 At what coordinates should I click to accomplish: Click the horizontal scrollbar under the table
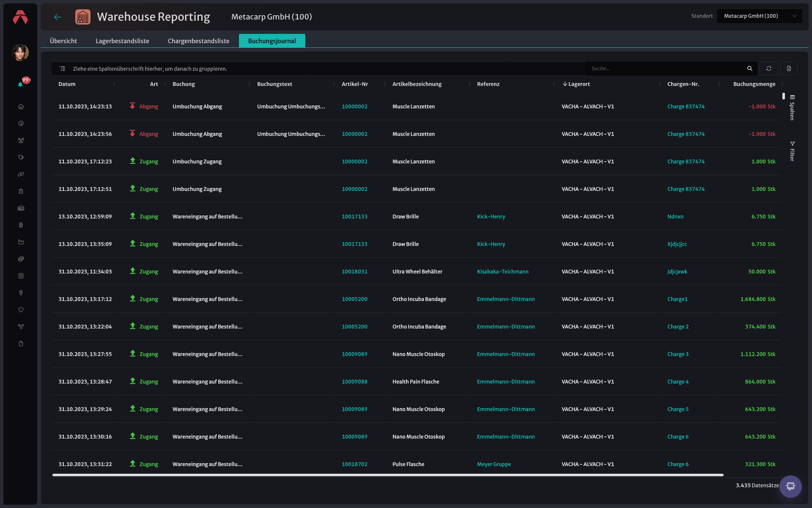tap(388, 475)
